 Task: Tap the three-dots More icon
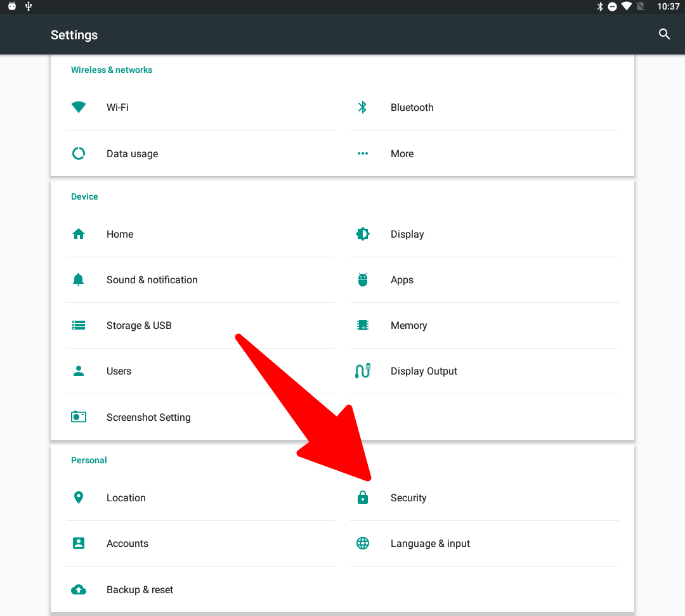click(x=363, y=153)
